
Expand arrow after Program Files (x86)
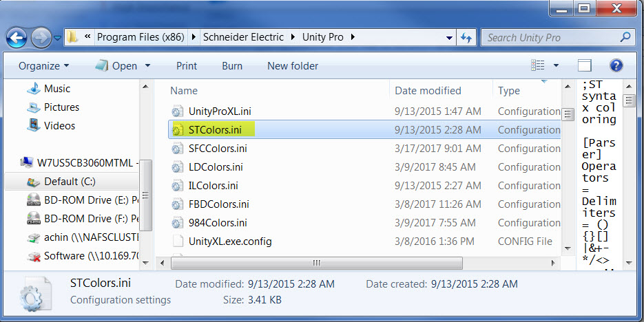point(194,37)
